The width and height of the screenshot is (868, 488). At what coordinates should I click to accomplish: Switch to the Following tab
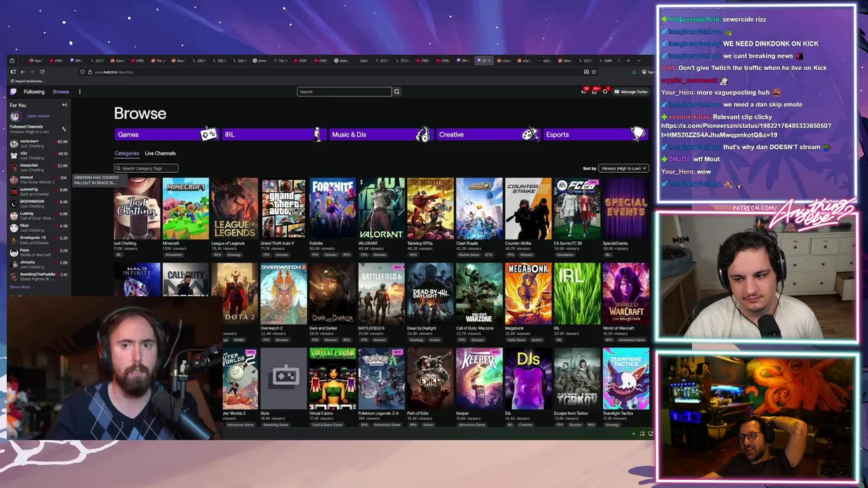tap(34, 91)
